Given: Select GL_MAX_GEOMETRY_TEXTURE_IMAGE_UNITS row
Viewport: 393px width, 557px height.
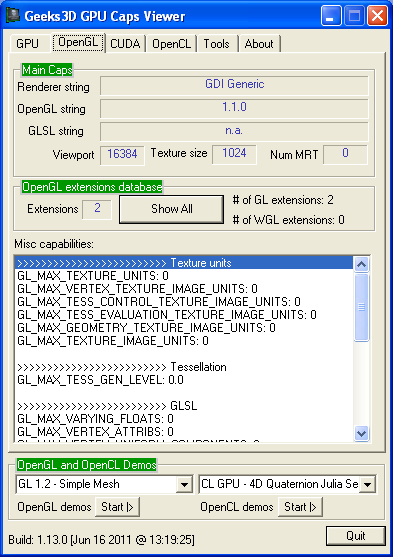Looking at the screenshot, I should (184, 328).
